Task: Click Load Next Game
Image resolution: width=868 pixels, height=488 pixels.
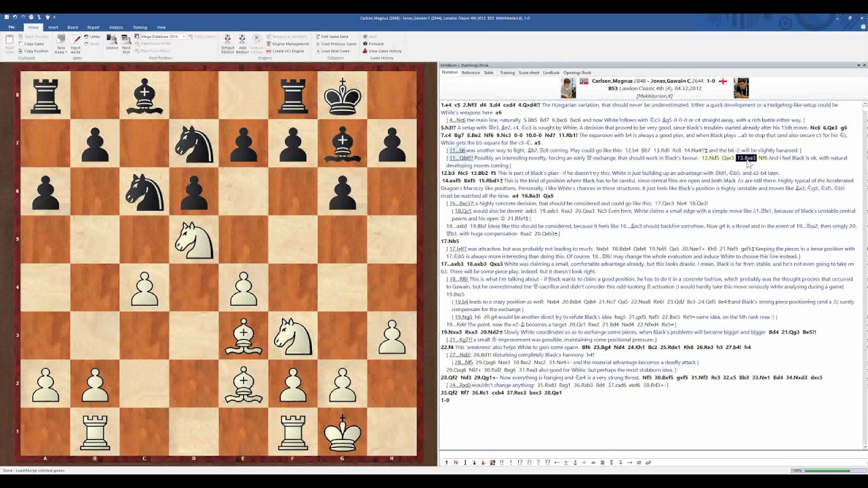Action: pos(332,51)
